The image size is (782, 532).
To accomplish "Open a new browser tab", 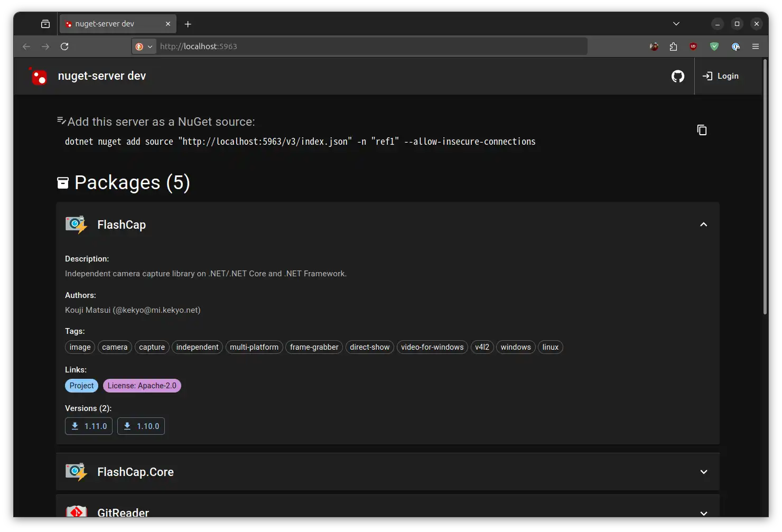I will coord(188,24).
